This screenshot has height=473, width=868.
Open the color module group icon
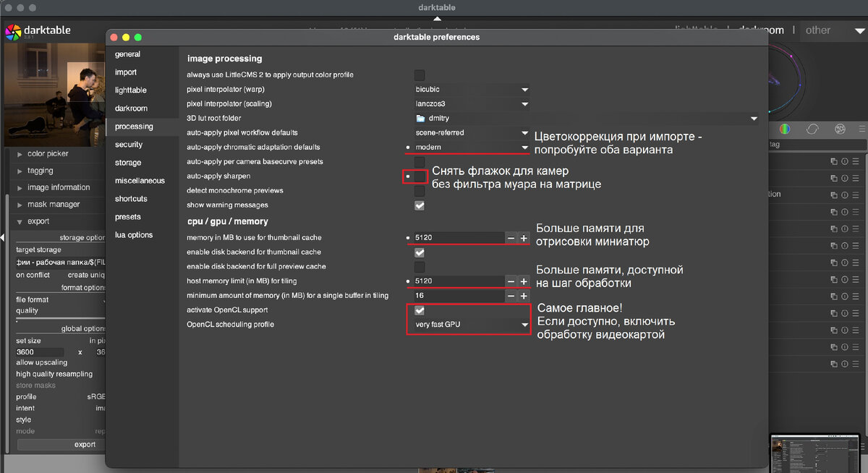[785, 129]
